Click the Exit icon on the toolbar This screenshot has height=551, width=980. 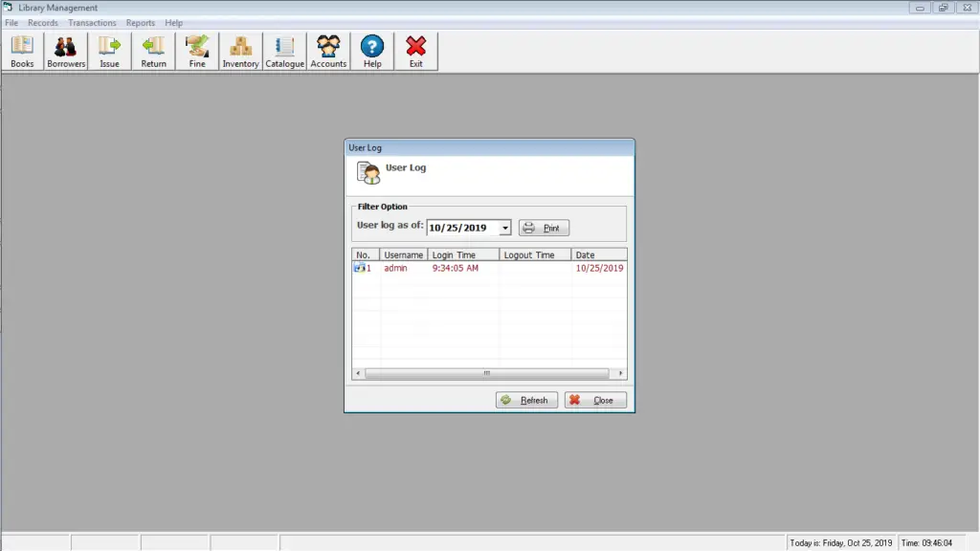[x=415, y=50]
